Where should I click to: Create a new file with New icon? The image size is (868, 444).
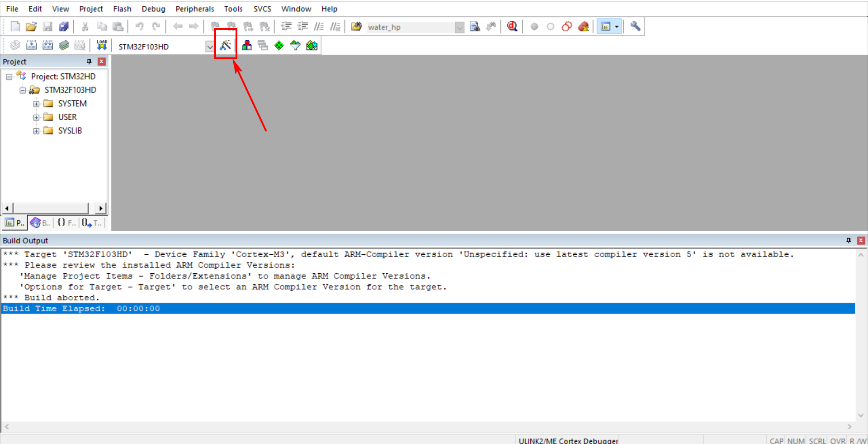pos(15,27)
